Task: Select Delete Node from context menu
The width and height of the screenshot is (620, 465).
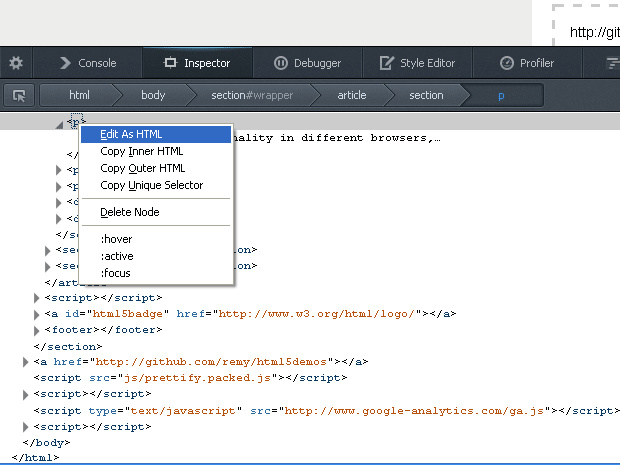Action: tap(156, 212)
